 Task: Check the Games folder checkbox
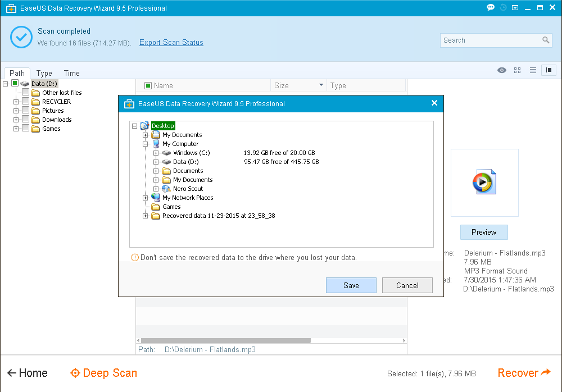coord(25,128)
